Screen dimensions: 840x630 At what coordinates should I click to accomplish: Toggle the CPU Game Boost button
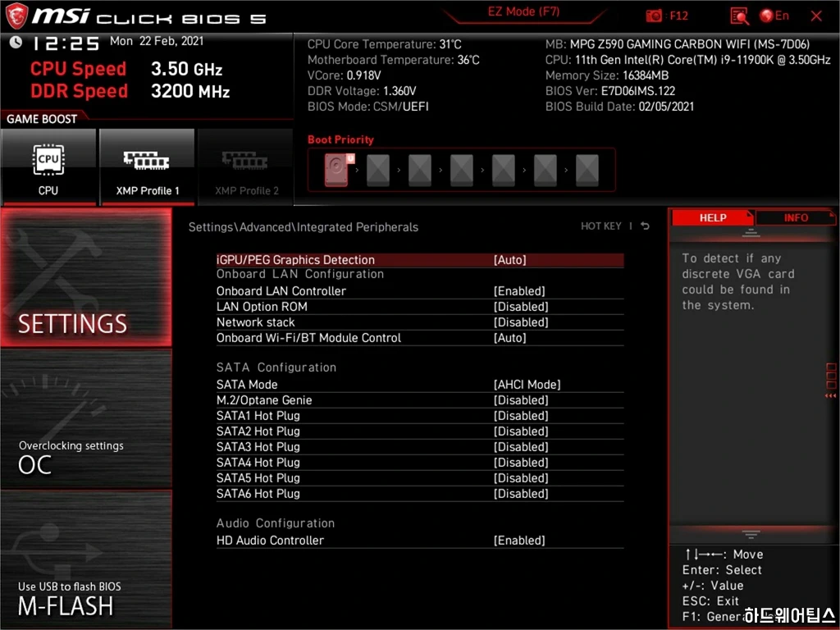48,167
